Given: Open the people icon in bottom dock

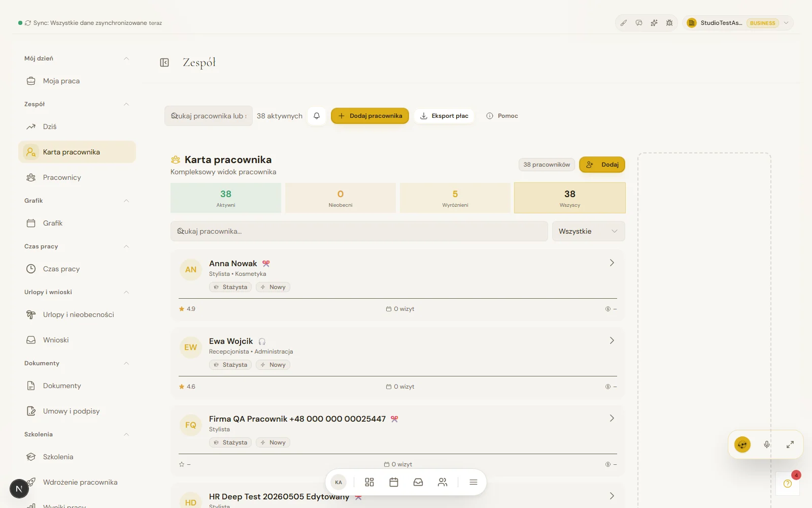Looking at the screenshot, I should [443, 482].
